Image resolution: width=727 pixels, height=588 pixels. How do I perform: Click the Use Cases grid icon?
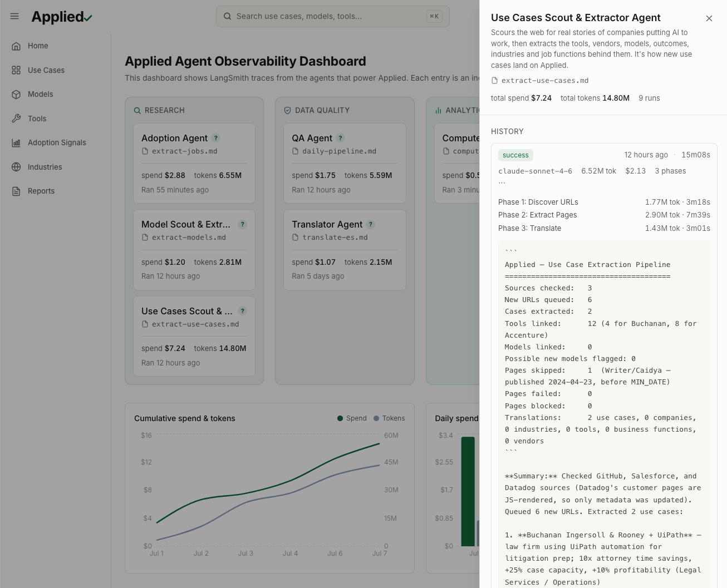(16, 70)
